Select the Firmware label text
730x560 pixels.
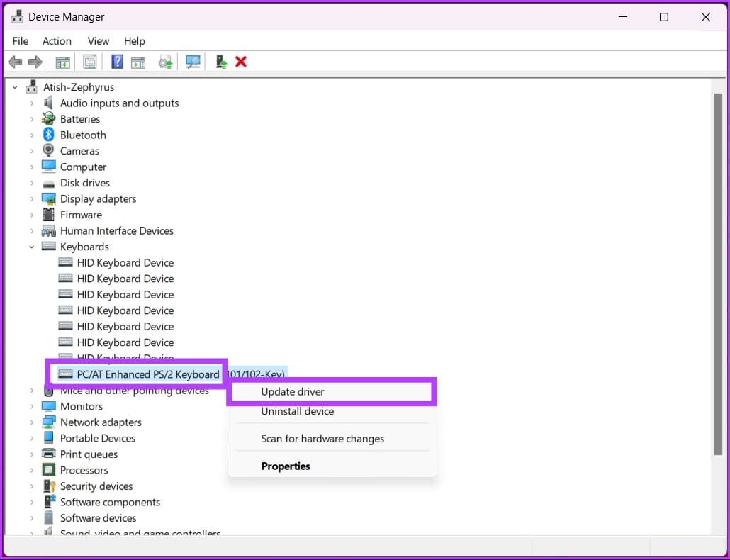coord(81,215)
